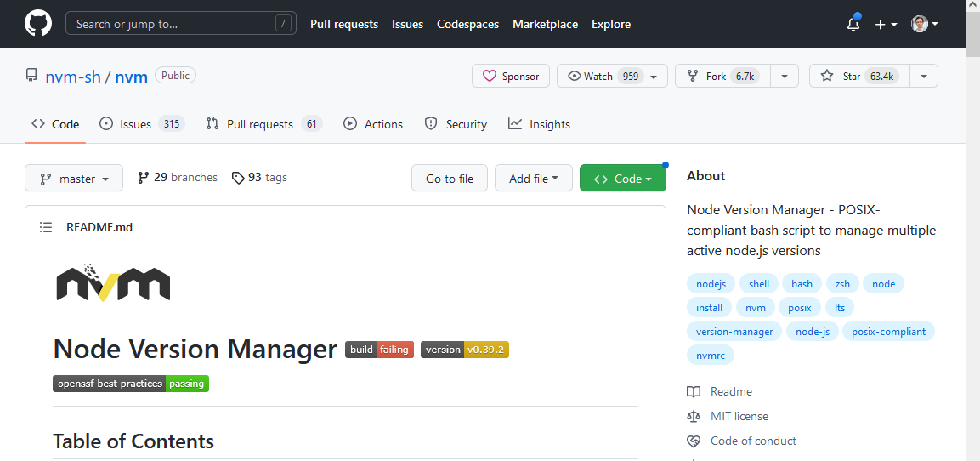
Task: Select the install topic tag
Action: (710, 307)
